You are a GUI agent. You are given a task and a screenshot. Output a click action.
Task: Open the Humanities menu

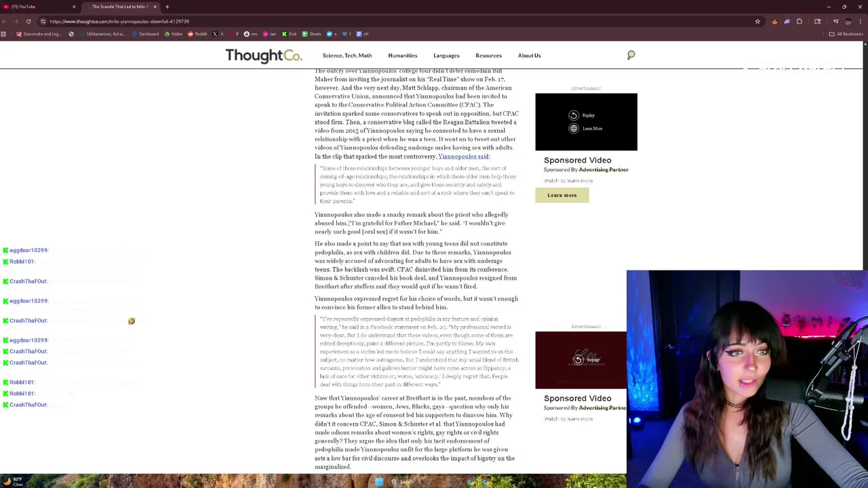click(403, 56)
